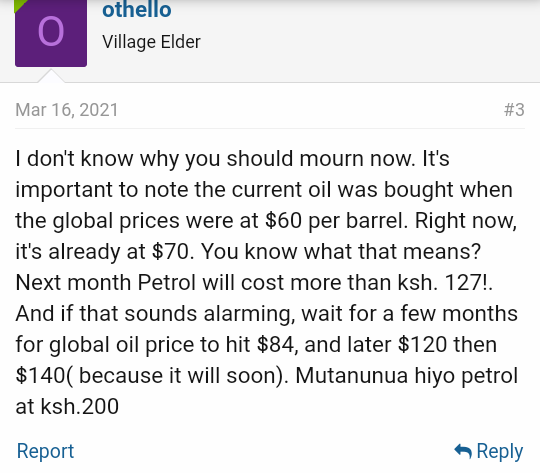Click the word Mutanunua in the post
This screenshot has width=540, height=473.
tap(352, 376)
